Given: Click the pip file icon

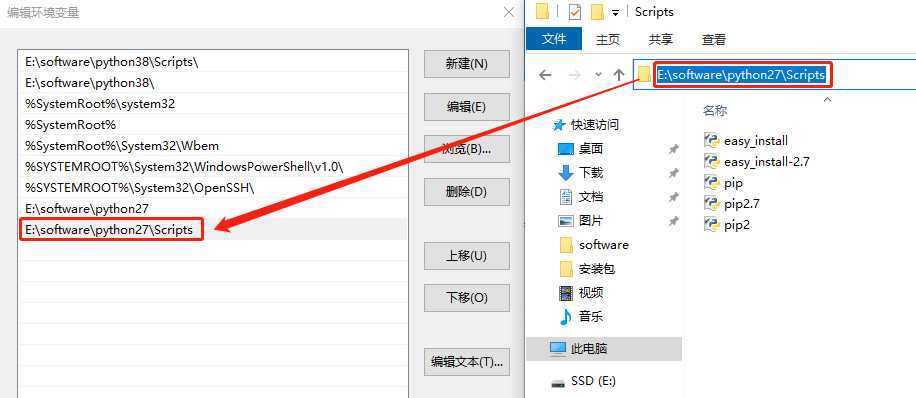Looking at the screenshot, I should (x=711, y=183).
